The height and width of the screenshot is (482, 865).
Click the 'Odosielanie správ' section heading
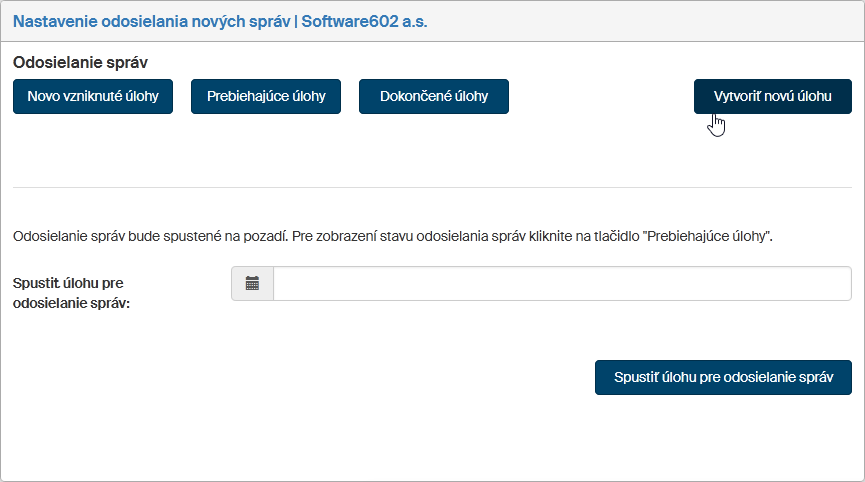pos(80,62)
